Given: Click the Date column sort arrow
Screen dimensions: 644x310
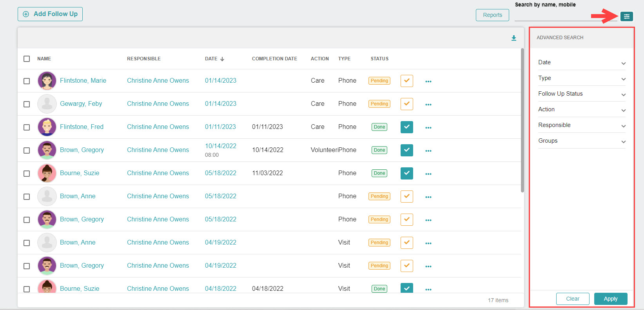Looking at the screenshot, I should coord(222,59).
